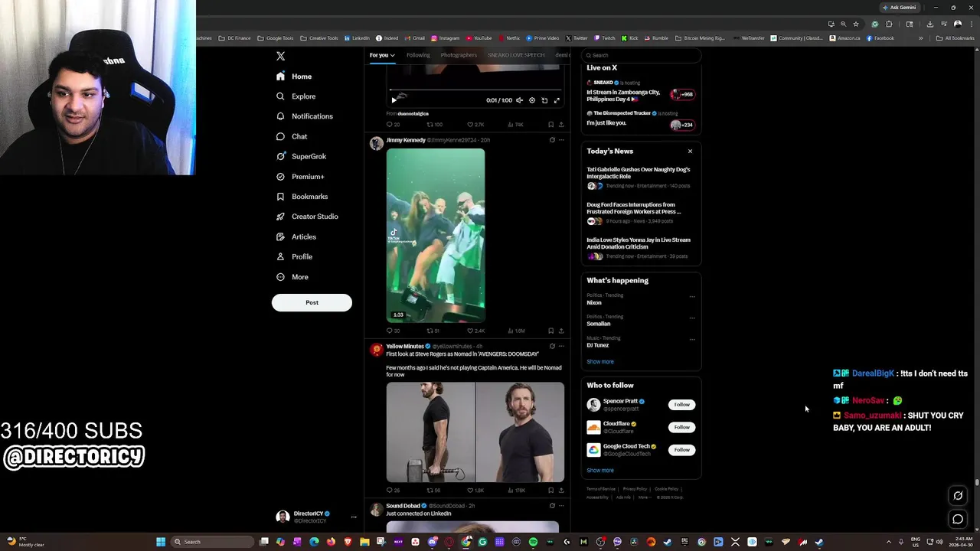Click the taskbar Search box
The width and height of the screenshot is (980, 551).
tap(213, 542)
